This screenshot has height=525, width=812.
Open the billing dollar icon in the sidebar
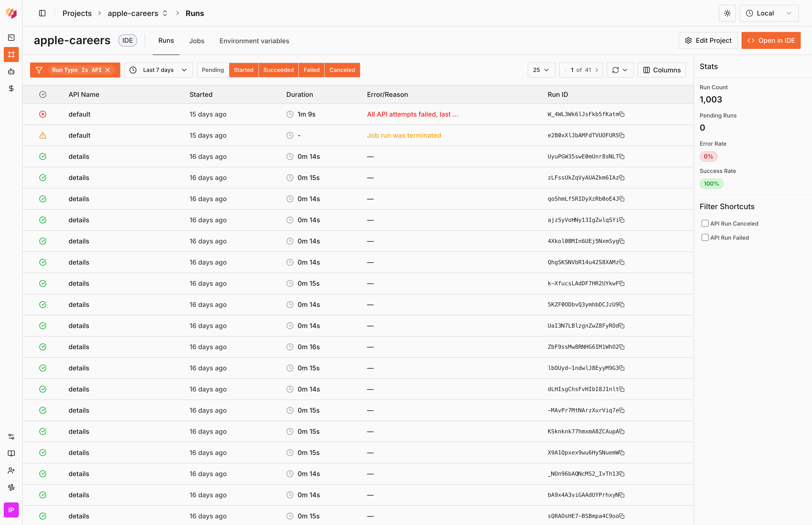[11, 88]
